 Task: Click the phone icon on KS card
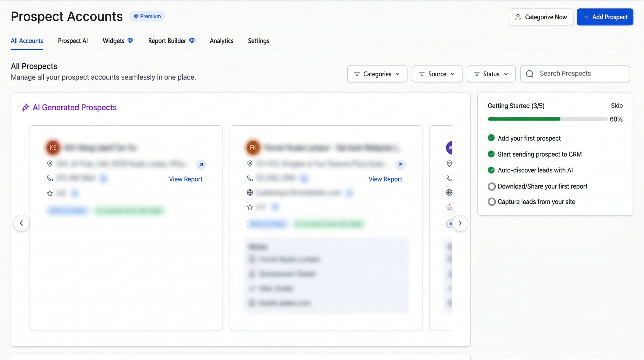pyautogui.click(x=50, y=178)
